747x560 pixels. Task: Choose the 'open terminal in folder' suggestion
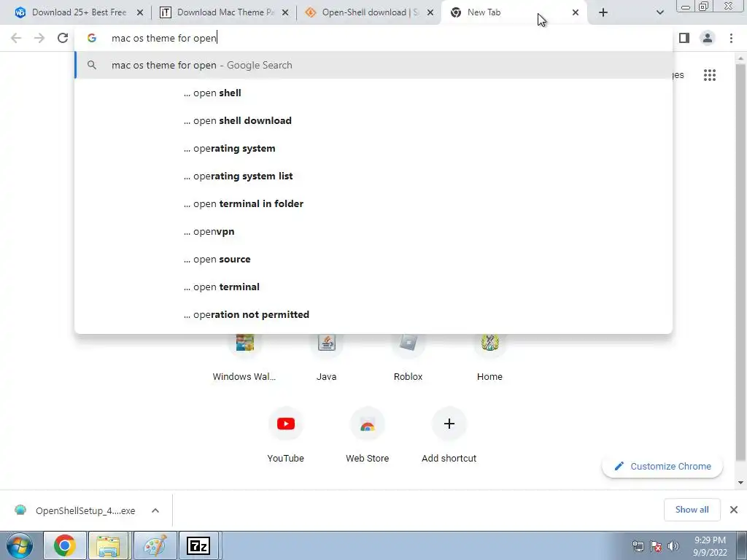[x=373, y=204]
